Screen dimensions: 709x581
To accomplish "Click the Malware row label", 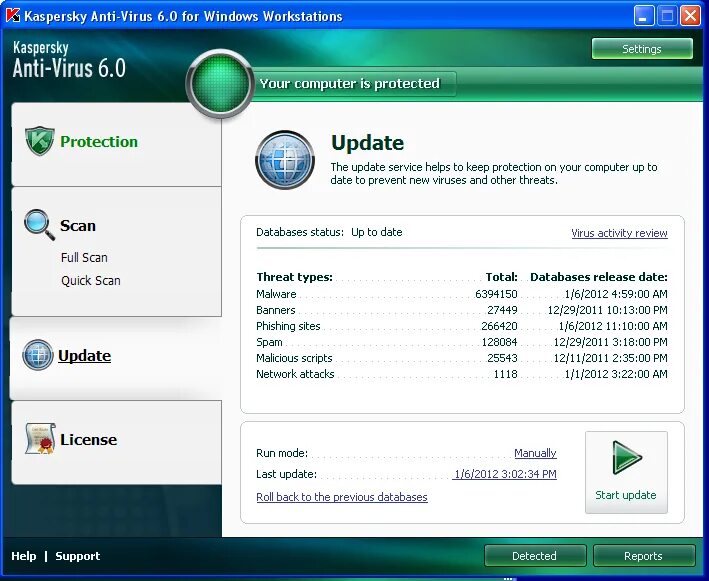I will pos(276,294).
